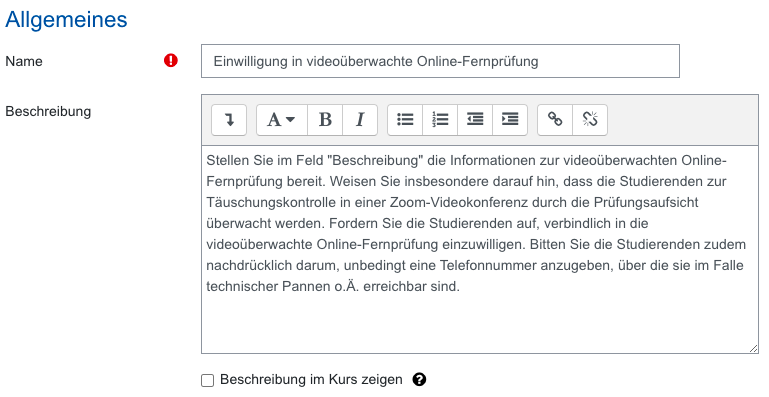This screenshot has height=397, width=769.
Task: Outdent the selected text
Action: coord(475,120)
